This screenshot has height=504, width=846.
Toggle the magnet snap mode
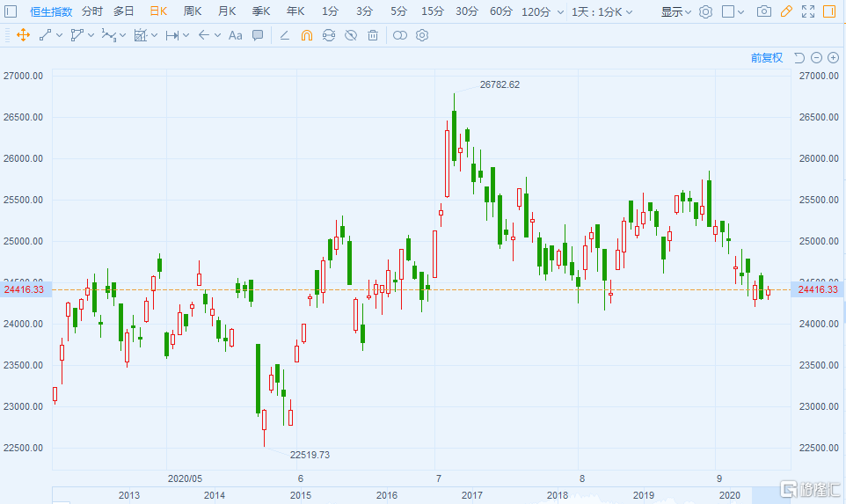click(x=307, y=35)
